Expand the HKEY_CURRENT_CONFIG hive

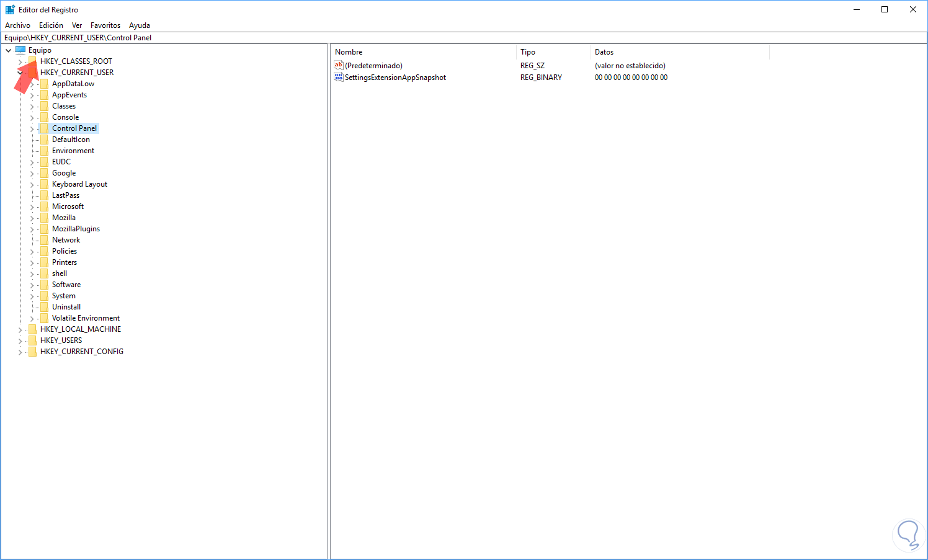[20, 352]
